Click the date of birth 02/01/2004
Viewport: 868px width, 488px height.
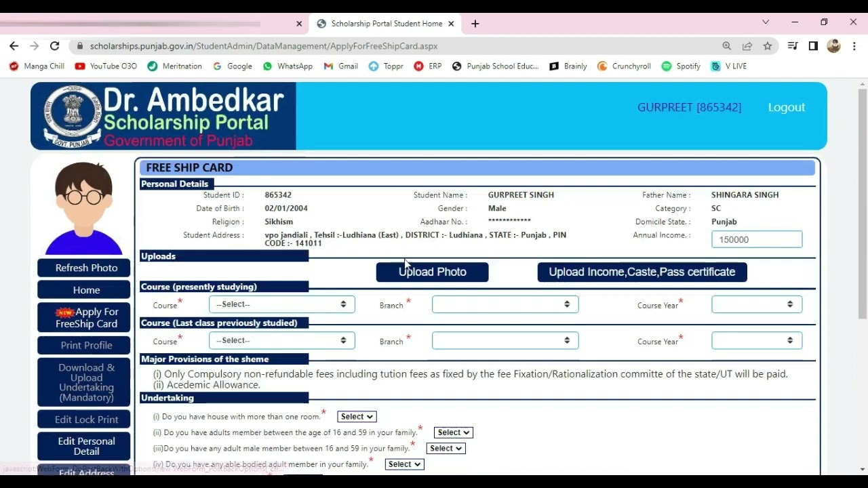coord(286,209)
